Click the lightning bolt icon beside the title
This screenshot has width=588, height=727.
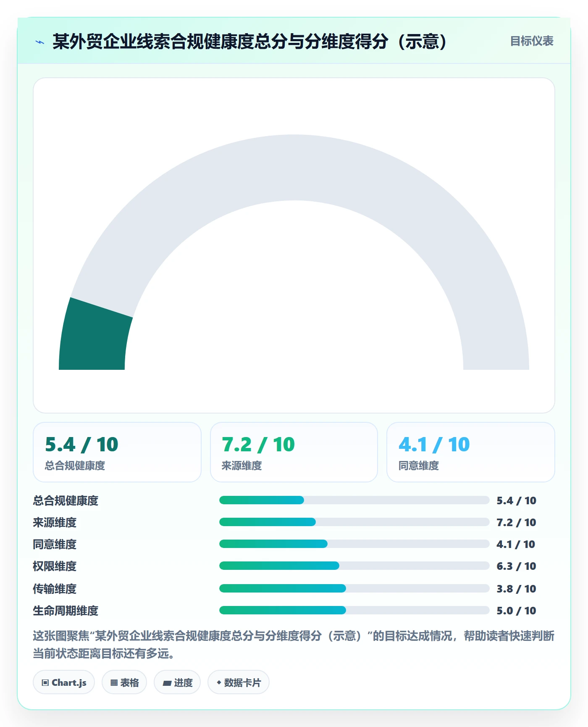[x=40, y=42]
